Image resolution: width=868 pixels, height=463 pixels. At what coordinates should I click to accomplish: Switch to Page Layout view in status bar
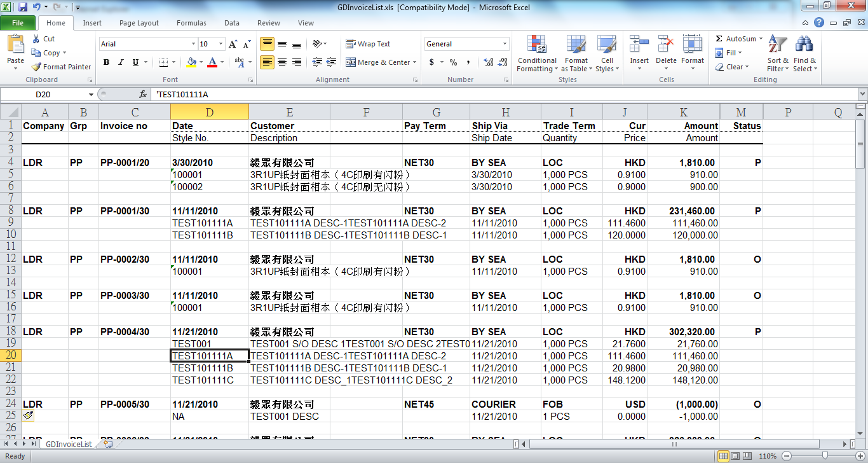736,456
